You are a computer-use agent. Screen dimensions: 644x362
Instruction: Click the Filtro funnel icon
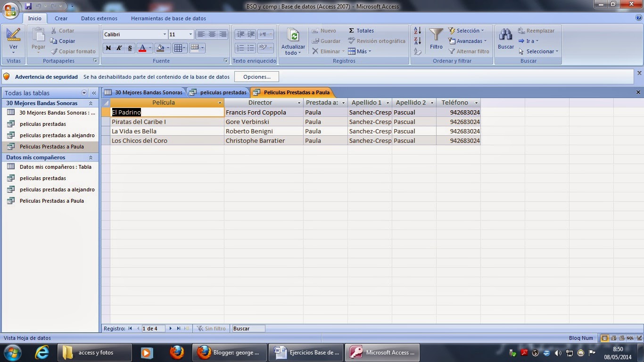click(x=436, y=35)
